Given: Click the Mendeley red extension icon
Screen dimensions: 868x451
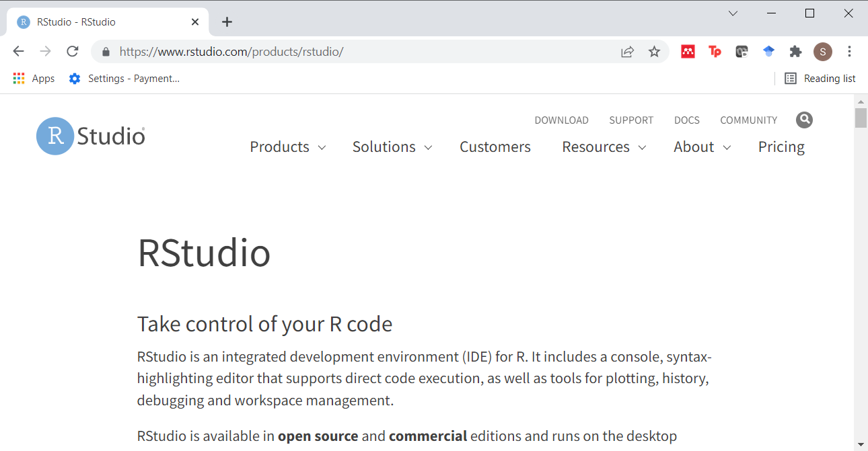Looking at the screenshot, I should click(688, 52).
